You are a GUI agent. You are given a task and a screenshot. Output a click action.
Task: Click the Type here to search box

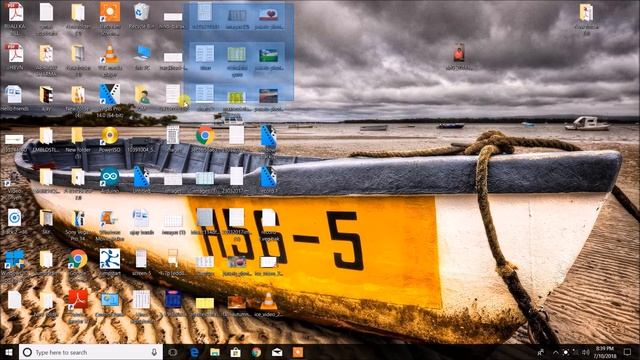[91, 352]
